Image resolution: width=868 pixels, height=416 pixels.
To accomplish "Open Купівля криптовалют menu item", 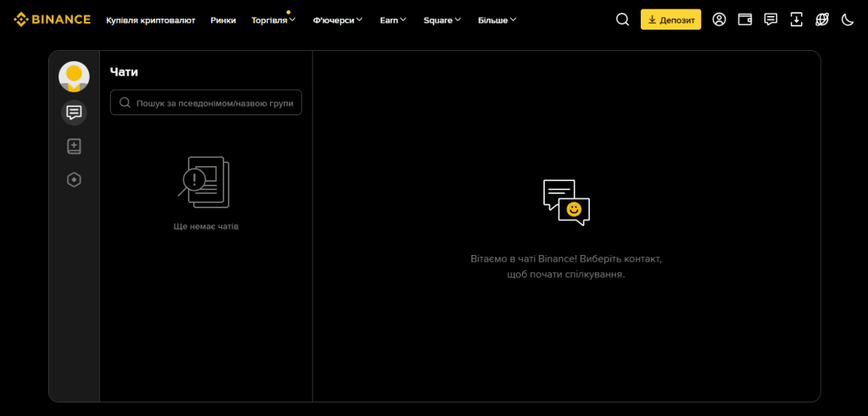I will 151,20.
